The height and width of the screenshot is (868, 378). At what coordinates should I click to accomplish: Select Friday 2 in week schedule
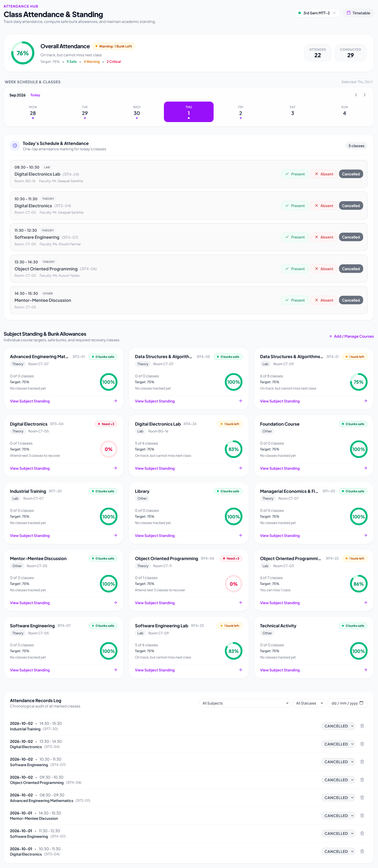(x=241, y=112)
